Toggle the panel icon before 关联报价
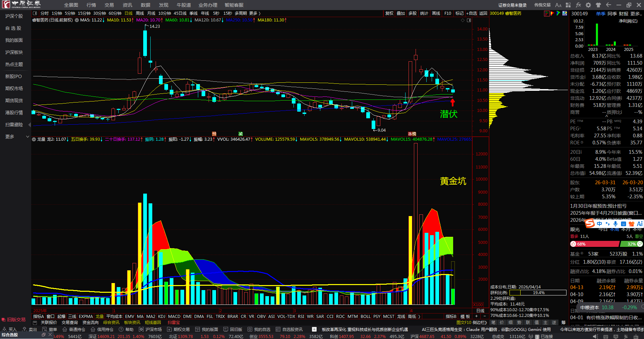This screenshot has width=644, height=339. pos(35,323)
